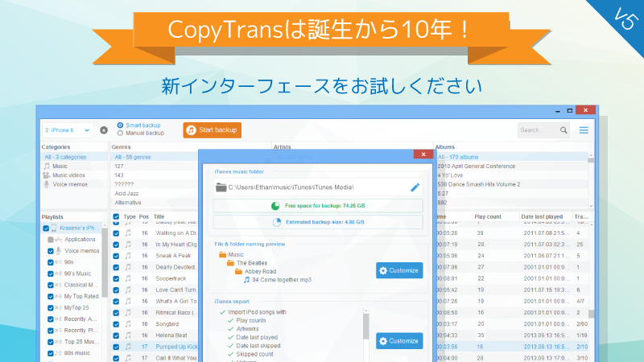This screenshot has height=362, width=644.
Task: Toggle the Applications playlist checkbox
Action: (51, 239)
